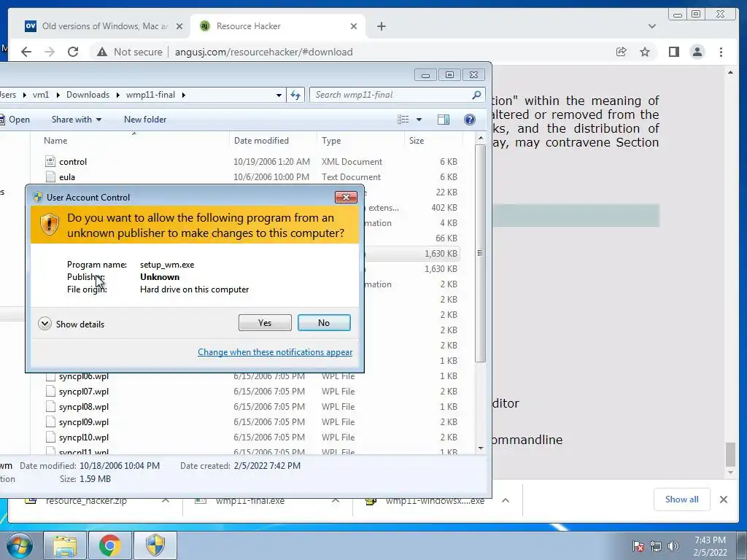Select syncpl10.wpl file

click(x=84, y=437)
